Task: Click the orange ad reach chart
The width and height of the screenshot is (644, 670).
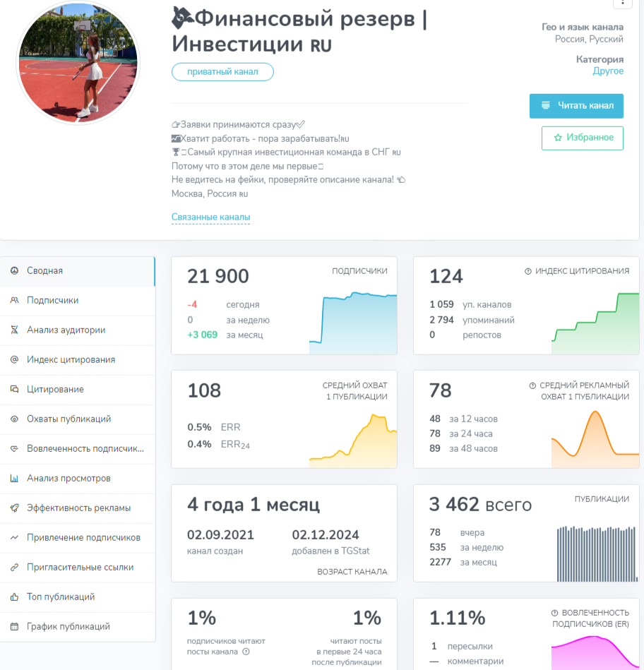Action: pyautogui.click(x=595, y=439)
